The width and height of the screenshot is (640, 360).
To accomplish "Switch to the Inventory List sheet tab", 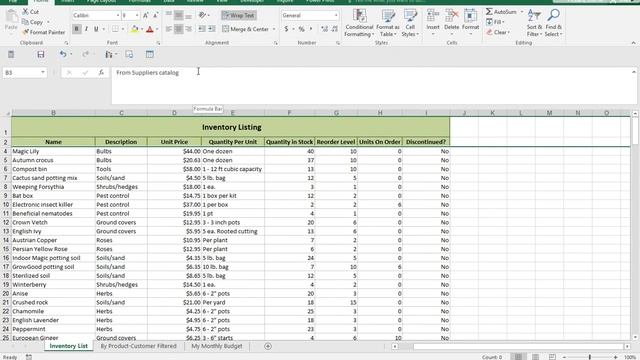I will (69, 346).
